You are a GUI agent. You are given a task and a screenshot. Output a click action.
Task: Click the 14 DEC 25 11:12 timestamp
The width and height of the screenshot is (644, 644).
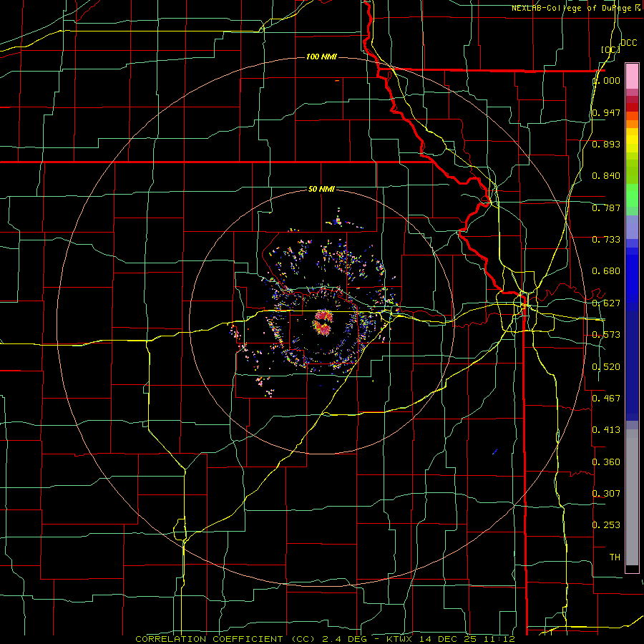(467, 639)
